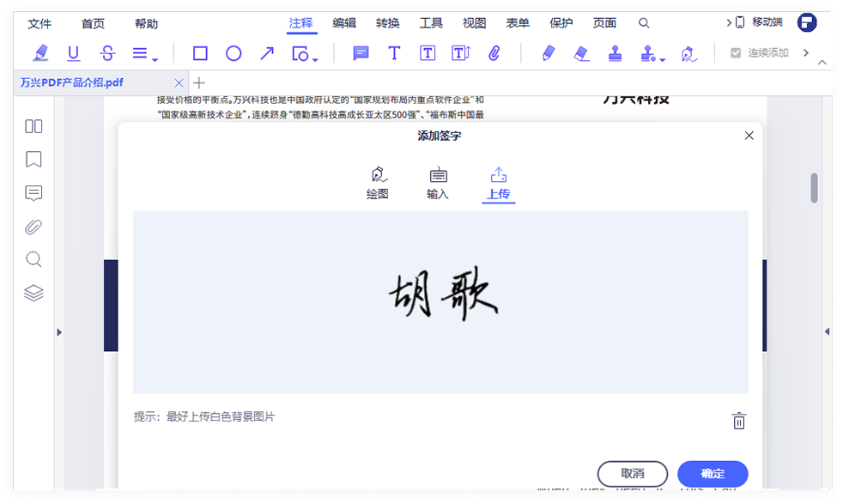Show the page thumbnails panel

click(33, 125)
